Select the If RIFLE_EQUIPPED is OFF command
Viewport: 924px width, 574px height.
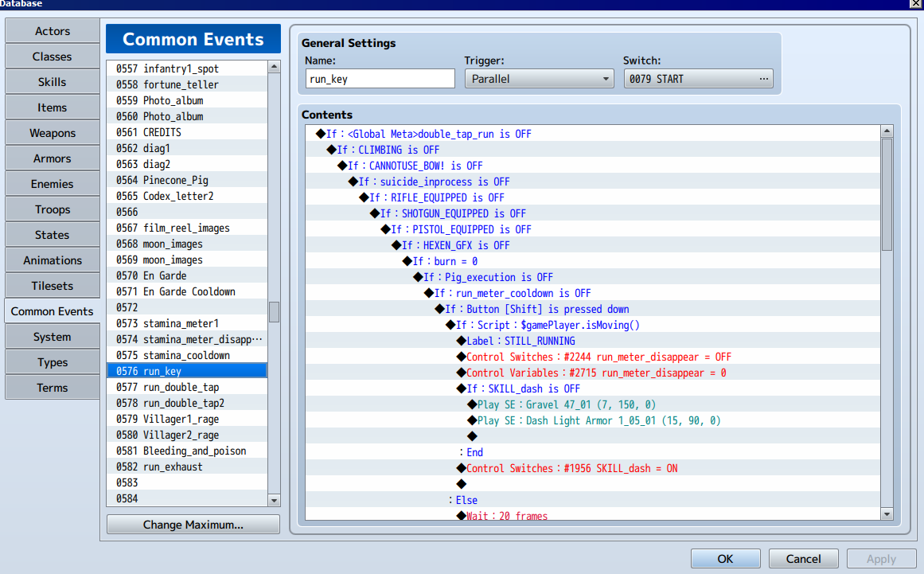[594, 197]
